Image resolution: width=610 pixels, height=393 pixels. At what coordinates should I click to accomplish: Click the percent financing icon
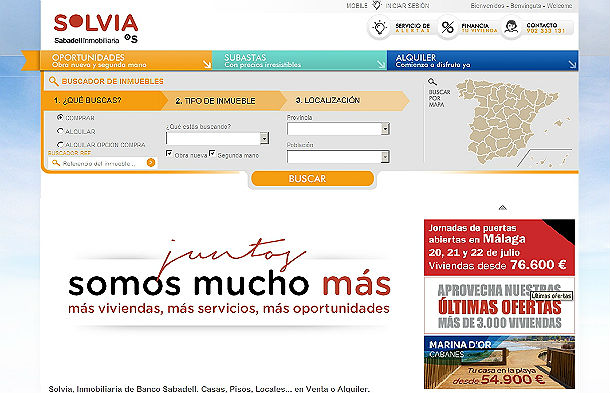click(x=447, y=27)
